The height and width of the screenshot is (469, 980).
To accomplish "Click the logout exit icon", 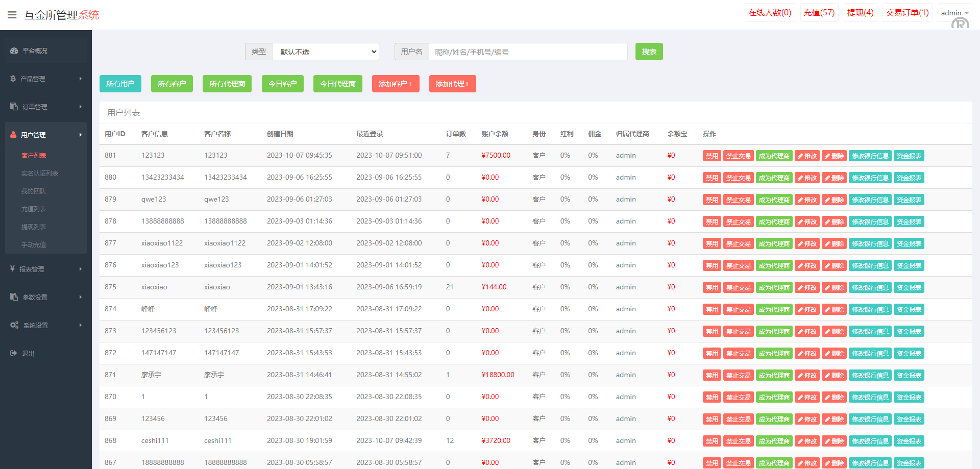I will (x=14, y=353).
